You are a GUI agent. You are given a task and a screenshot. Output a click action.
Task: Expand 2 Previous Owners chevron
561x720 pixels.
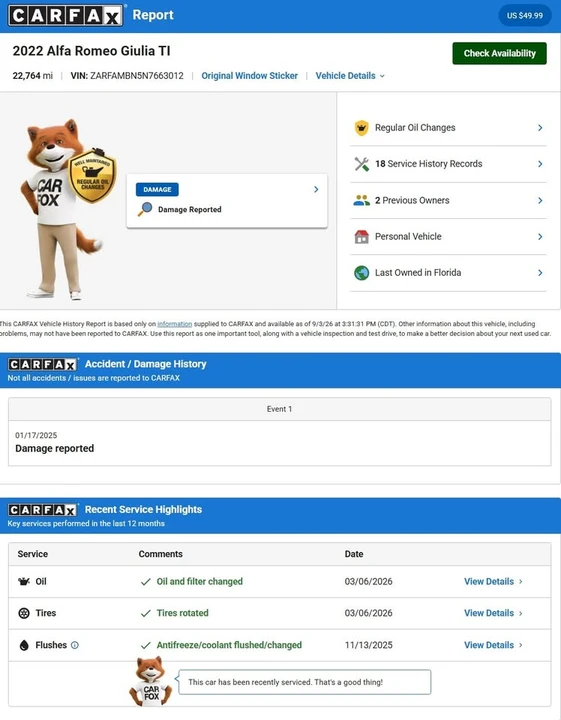coord(540,200)
